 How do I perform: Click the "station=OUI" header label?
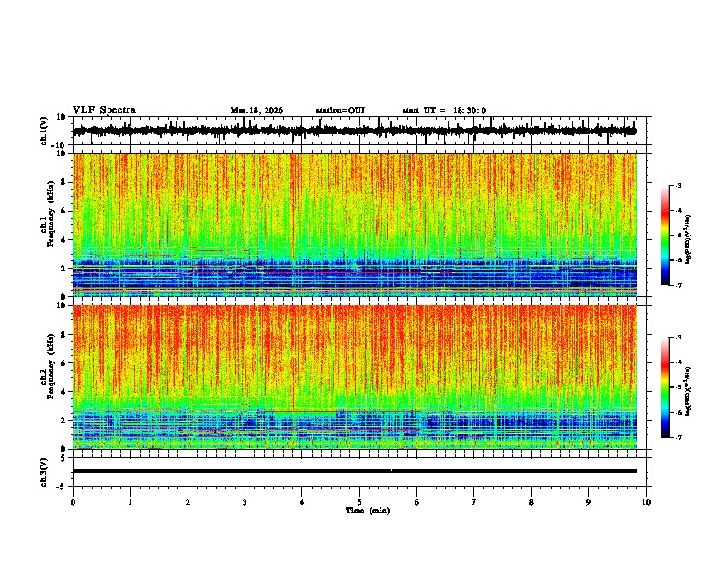tap(340, 110)
